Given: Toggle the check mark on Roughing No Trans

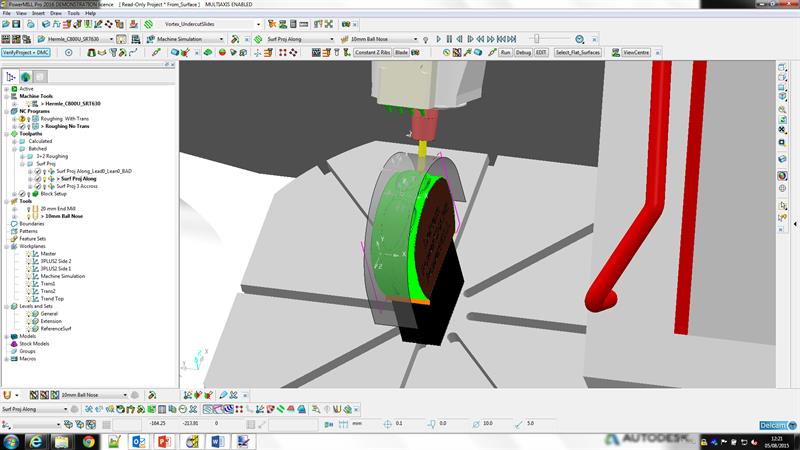Looking at the screenshot, I should [22, 126].
